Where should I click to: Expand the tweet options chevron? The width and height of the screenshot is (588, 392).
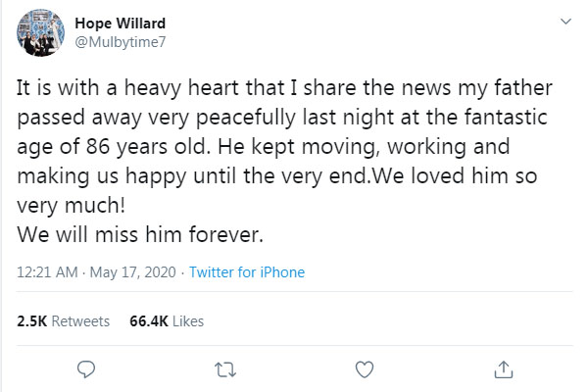(565, 22)
